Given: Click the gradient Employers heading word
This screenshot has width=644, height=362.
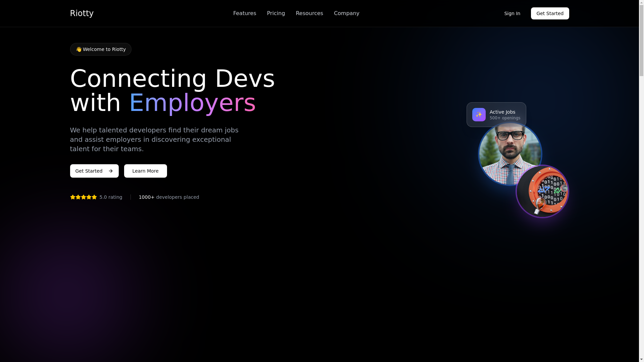Looking at the screenshot, I should click(x=192, y=103).
